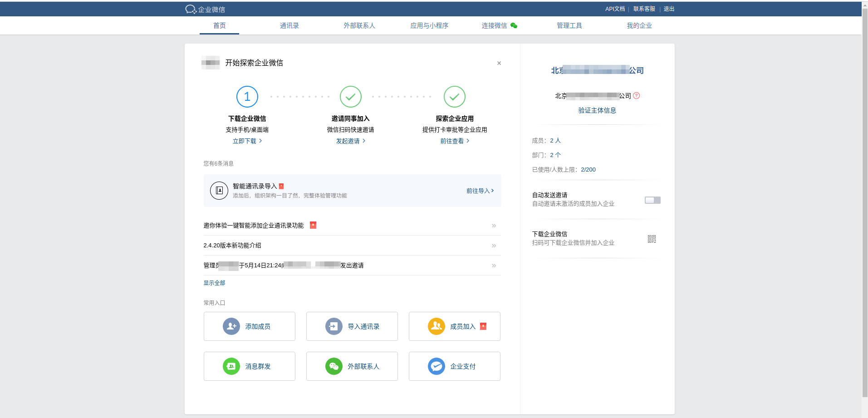Click the 添加成员 button
868x418 pixels.
coord(250,326)
